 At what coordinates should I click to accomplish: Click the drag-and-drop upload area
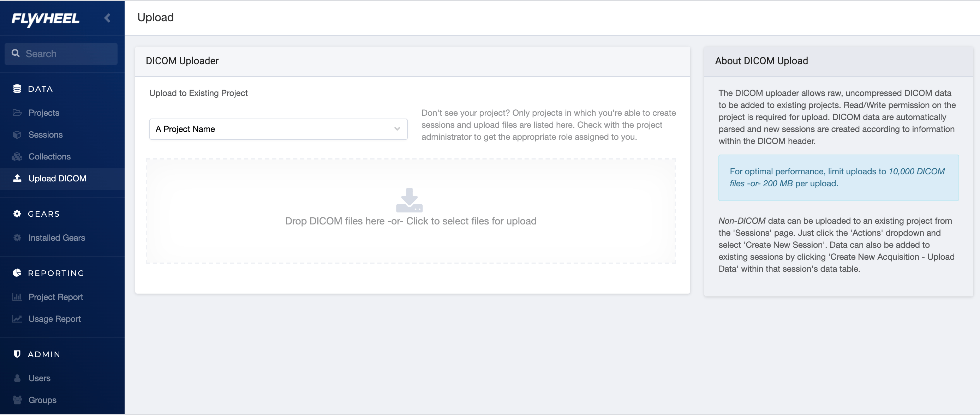[411, 211]
